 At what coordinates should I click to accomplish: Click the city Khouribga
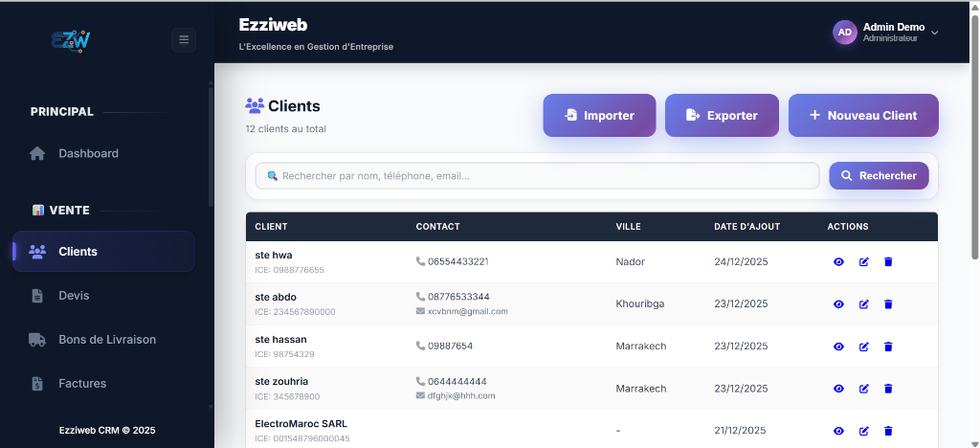[640, 303]
